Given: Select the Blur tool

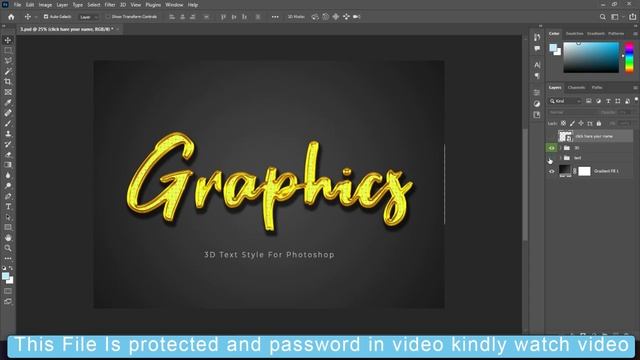Looking at the screenshot, I should [x=8, y=176].
